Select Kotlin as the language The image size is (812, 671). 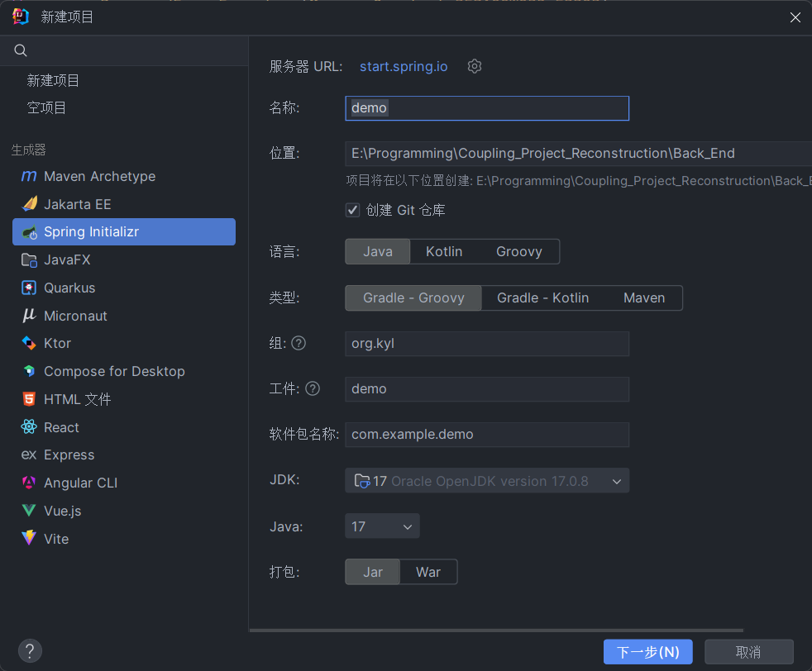click(444, 251)
